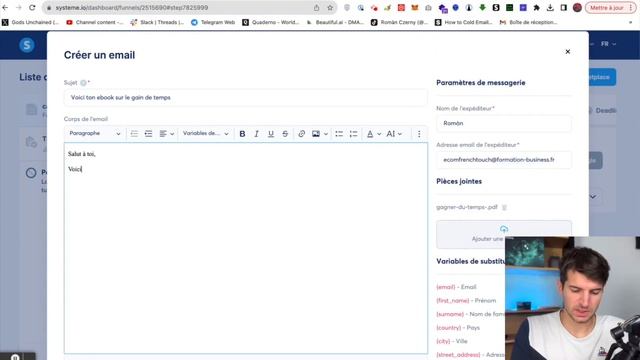Create a bulleted list
The width and height of the screenshot is (640, 360).
click(x=339, y=133)
